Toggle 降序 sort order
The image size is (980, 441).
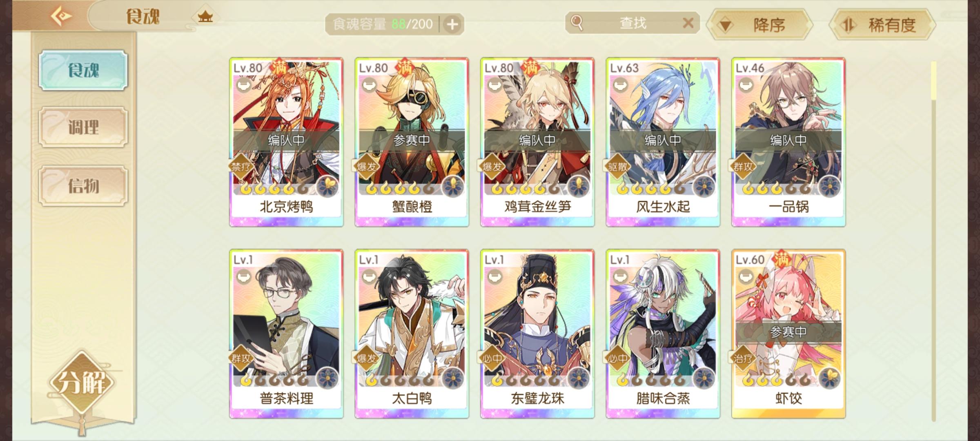[x=759, y=25]
